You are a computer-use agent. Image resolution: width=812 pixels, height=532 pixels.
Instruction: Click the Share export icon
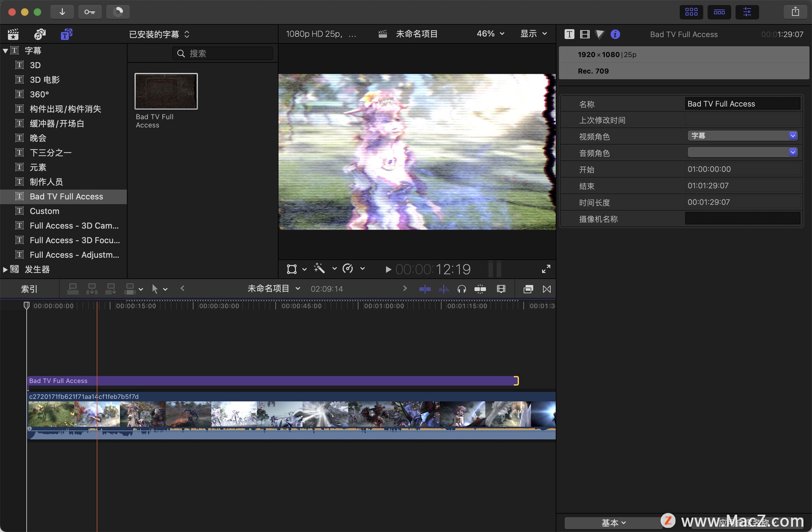795,12
